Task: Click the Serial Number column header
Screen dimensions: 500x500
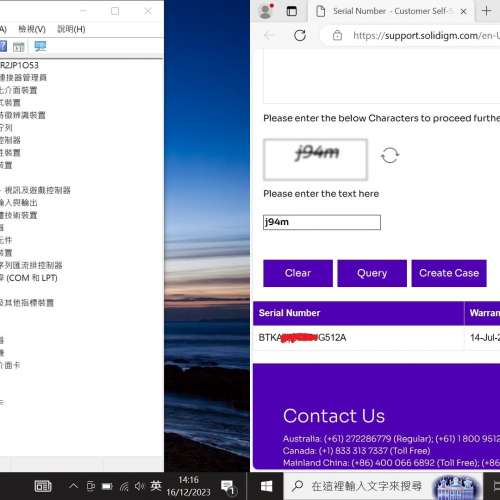Action: click(358, 313)
